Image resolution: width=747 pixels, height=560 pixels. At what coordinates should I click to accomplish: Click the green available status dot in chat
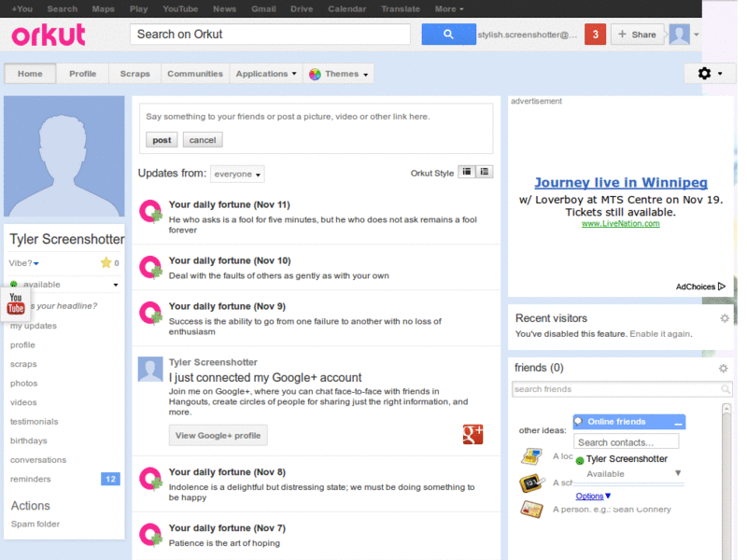click(x=580, y=460)
